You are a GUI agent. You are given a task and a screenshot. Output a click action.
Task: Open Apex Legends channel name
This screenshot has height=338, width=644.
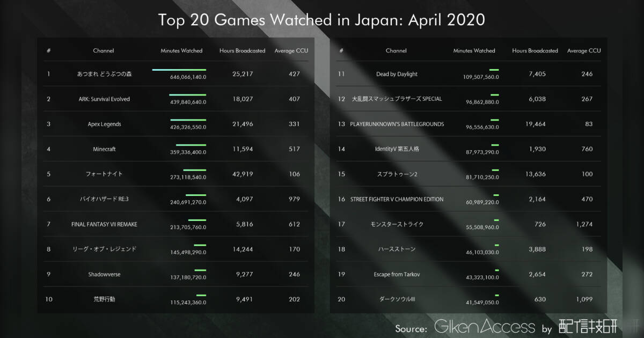104,124
